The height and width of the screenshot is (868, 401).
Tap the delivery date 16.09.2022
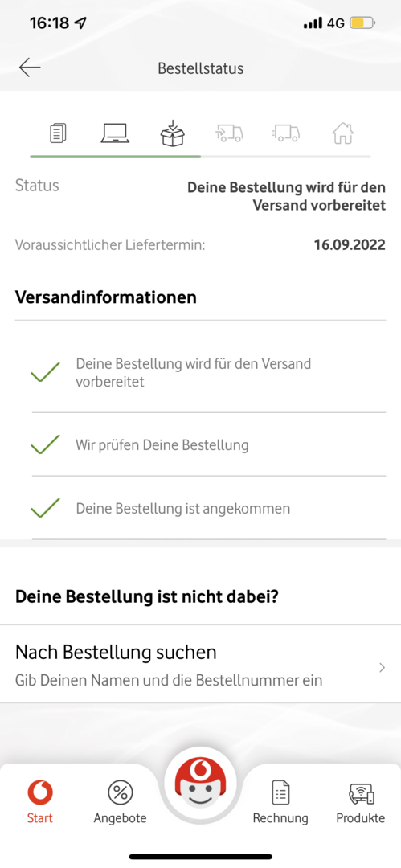pyautogui.click(x=350, y=244)
